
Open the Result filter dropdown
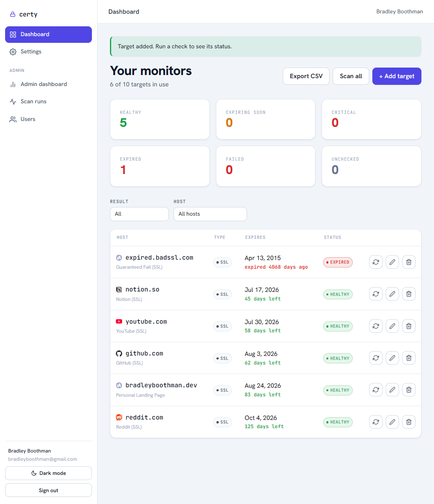pos(139,214)
